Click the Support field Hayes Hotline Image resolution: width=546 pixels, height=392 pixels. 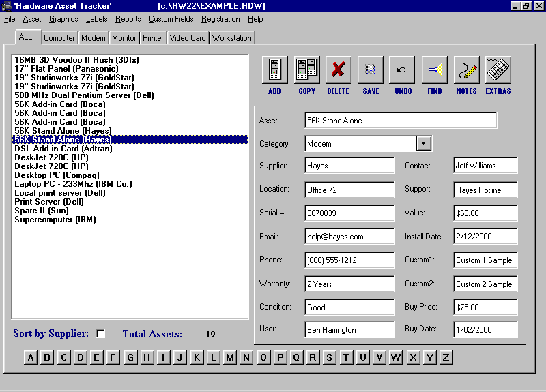point(485,190)
